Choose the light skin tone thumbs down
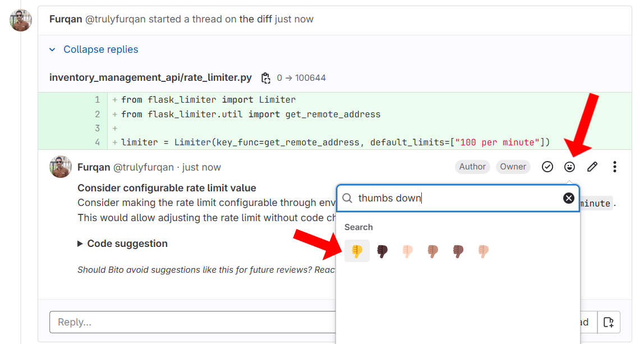644x344 pixels. pos(408,251)
